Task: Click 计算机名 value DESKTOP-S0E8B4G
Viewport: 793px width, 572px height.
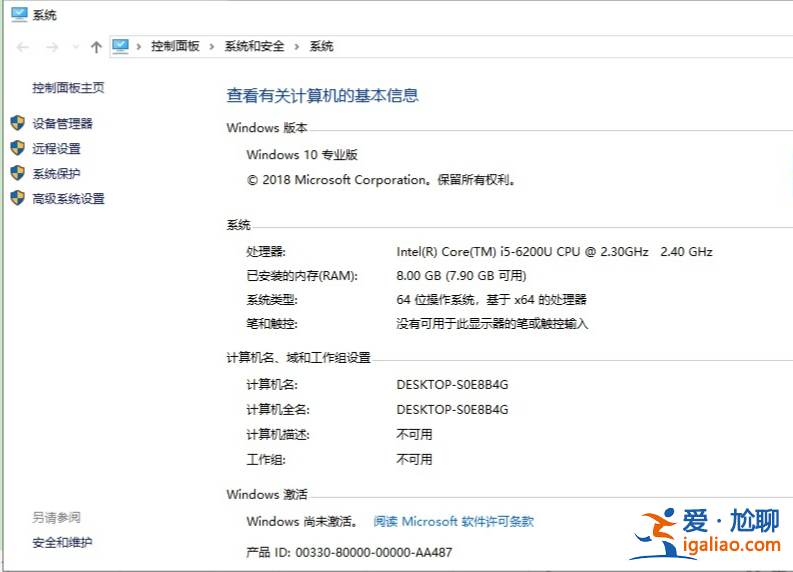Action: tap(452, 385)
